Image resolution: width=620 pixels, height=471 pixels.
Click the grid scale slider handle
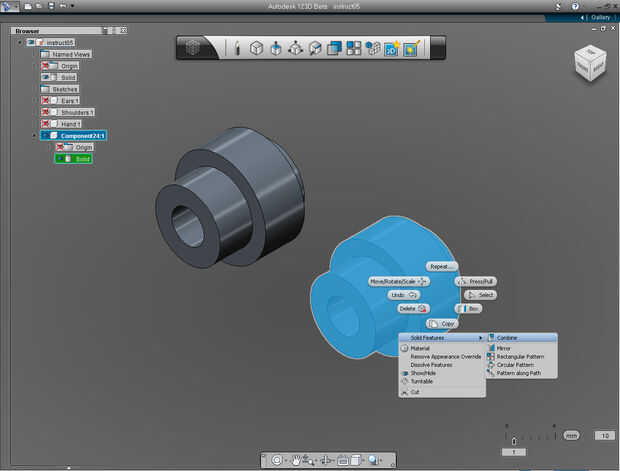514,441
